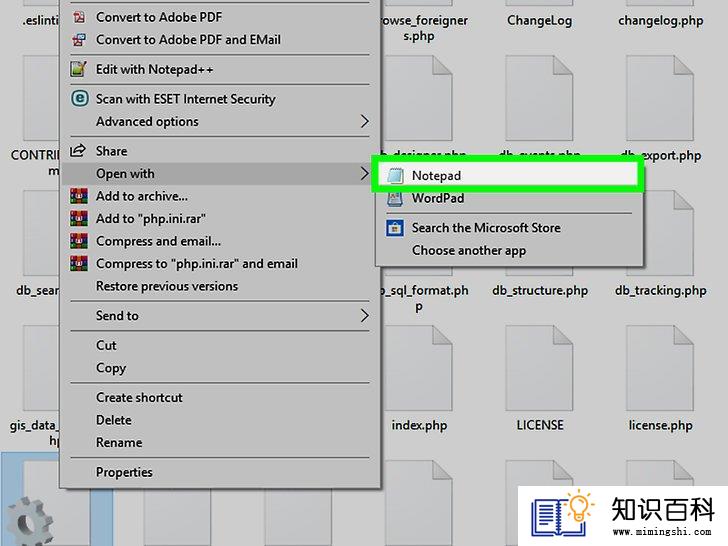Click the ESET Internet Security icon

click(79, 98)
